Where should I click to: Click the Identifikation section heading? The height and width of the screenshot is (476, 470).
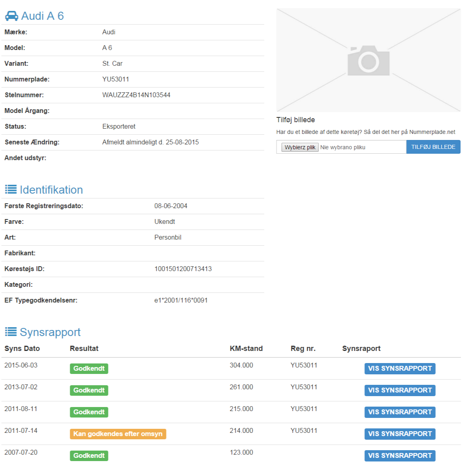(51, 190)
